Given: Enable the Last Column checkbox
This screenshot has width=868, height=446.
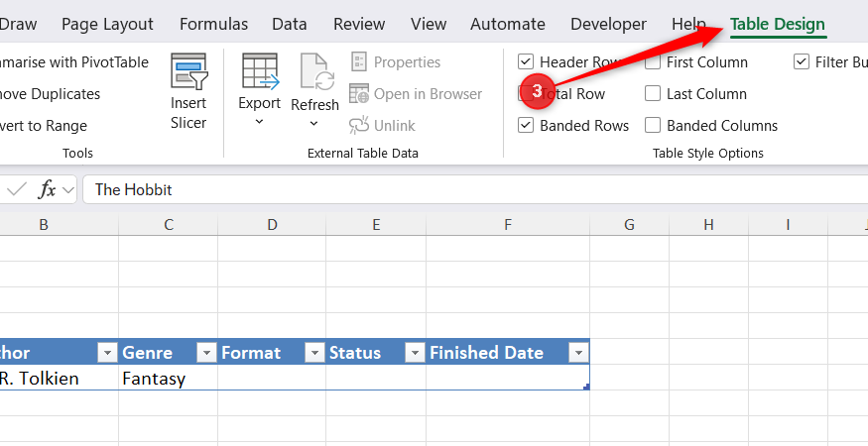Looking at the screenshot, I should tap(653, 93).
